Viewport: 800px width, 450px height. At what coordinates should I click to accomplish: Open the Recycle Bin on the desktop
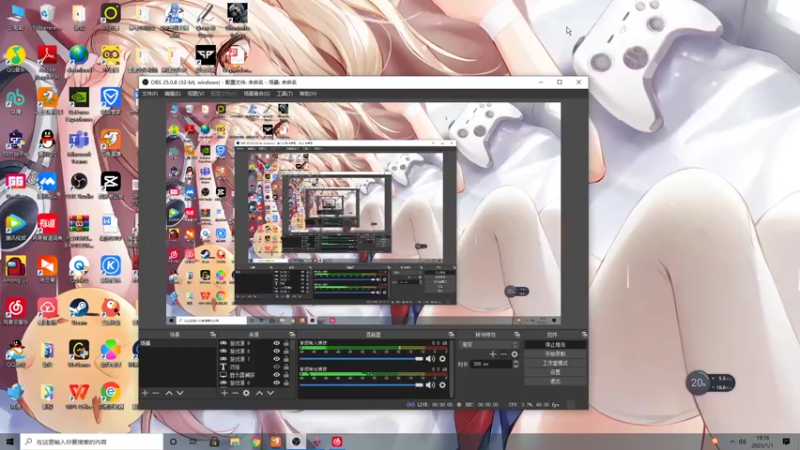pyautogui.click(x=47, y=17)
